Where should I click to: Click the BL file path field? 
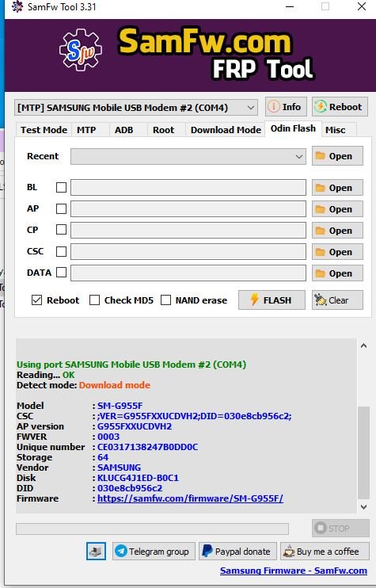(x=188, y=188)
